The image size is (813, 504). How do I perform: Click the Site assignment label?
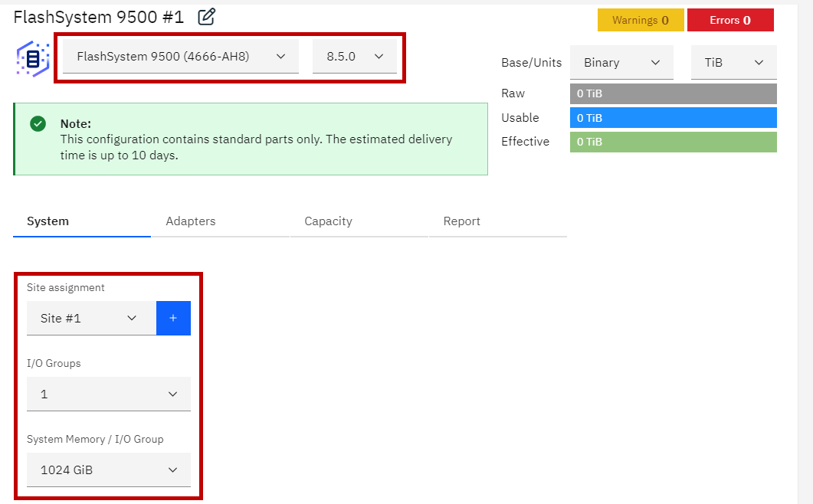click(x=66, y=287)
